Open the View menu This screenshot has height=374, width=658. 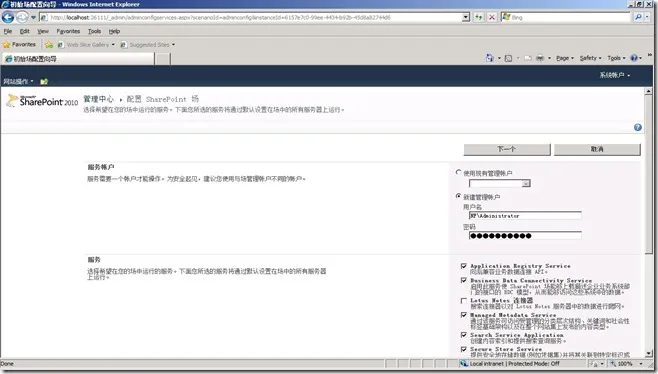point(43,31)
